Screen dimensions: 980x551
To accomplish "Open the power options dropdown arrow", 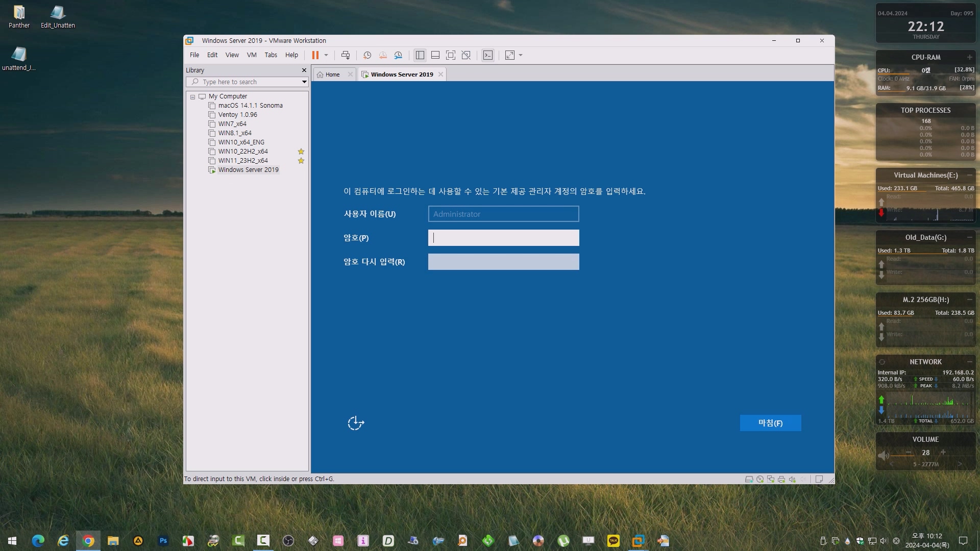I will 326,55.
